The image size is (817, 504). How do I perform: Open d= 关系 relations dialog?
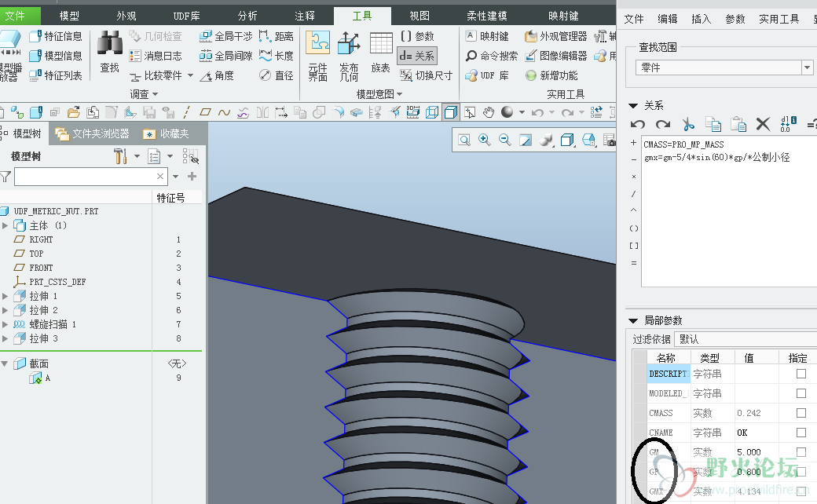(x=417, y=56)
